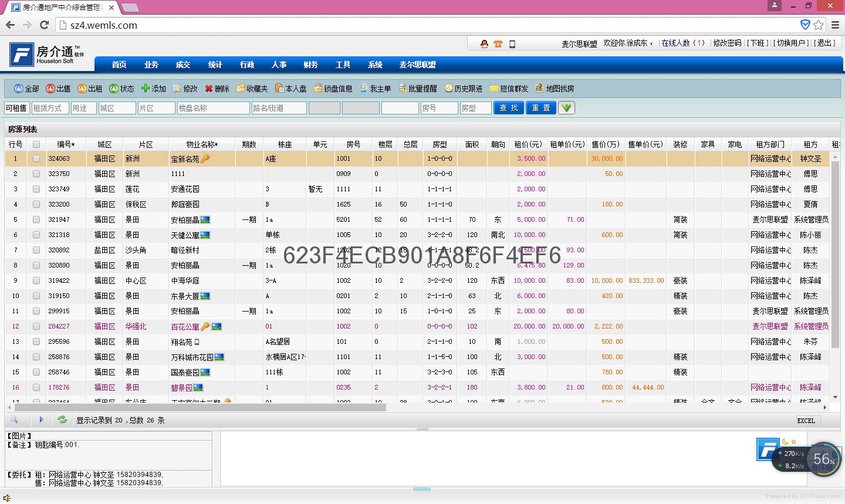The image size is (845, 504).
Task: Sort by 编号 column header
Action: coord(66,144)
